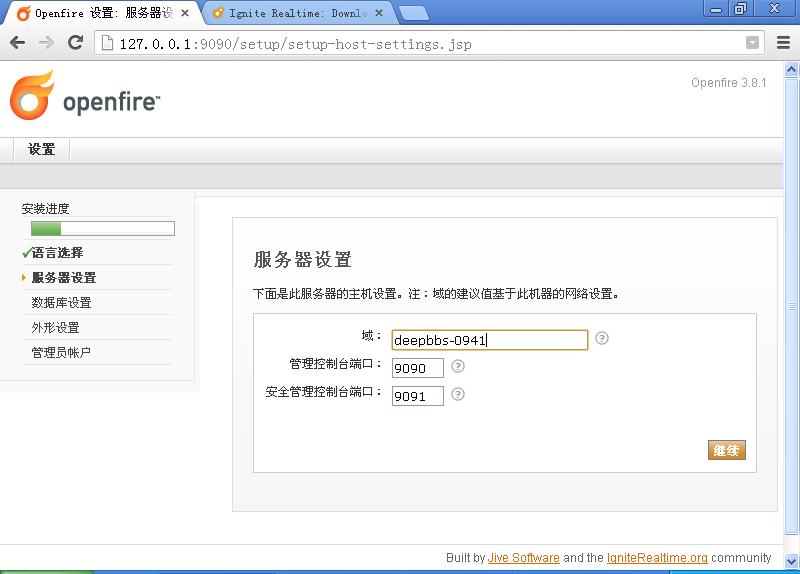Click the Openfire flame logo
The height and width of the screenshot is (574, 800).
[32, 95]
